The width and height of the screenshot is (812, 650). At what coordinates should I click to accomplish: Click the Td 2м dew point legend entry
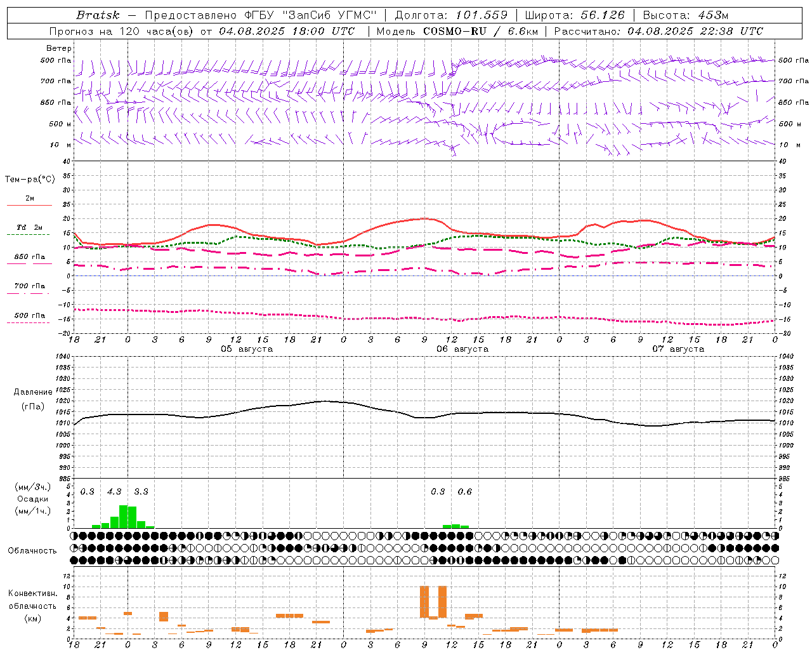click(x=29, y=227)
